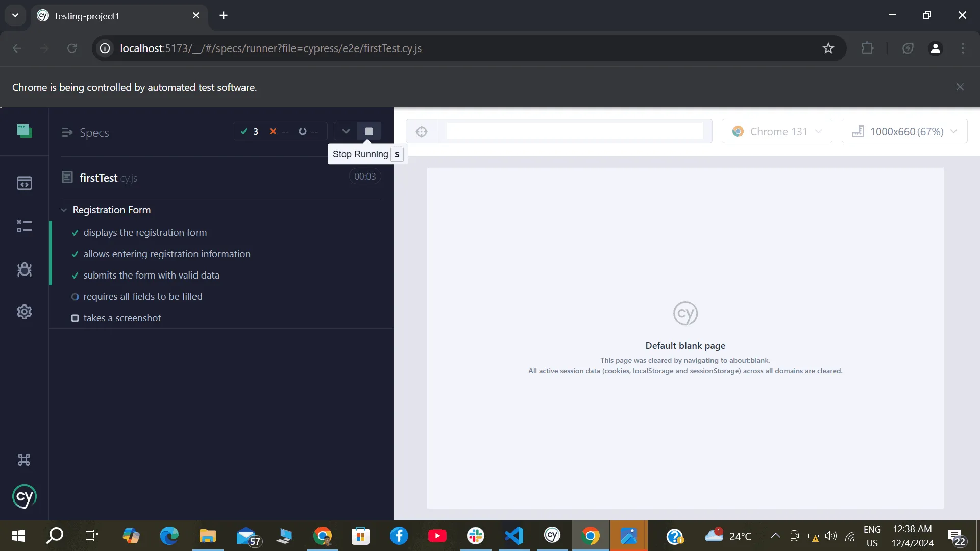Click the passed tests count
The width and height of the screenshot is (980, 551).
click(250, 131)
